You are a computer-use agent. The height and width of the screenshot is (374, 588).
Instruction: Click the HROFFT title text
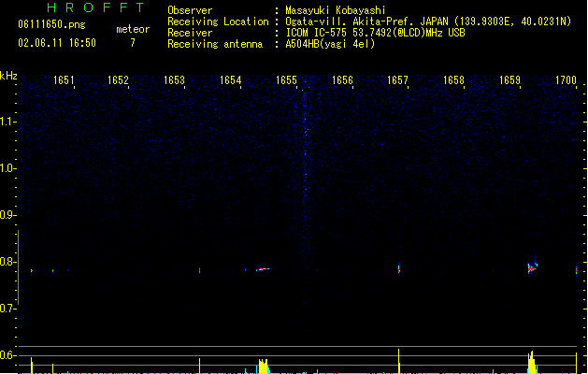point(95,7)
